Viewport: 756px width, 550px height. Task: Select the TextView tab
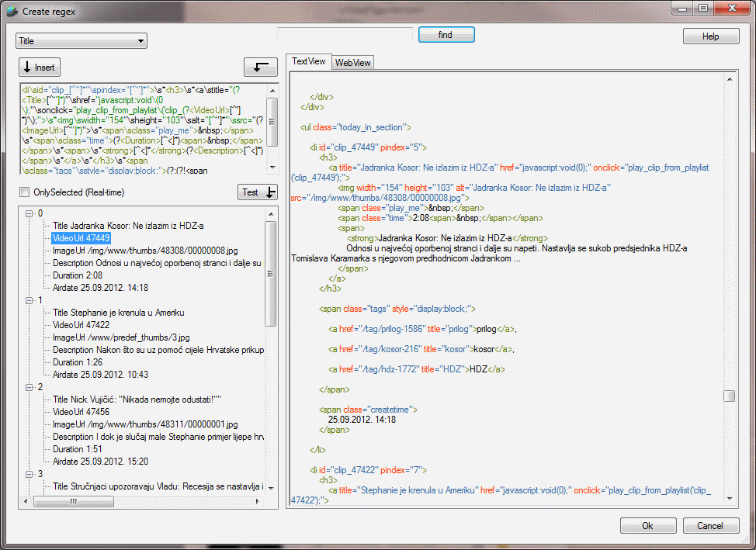tap(308, 62)
